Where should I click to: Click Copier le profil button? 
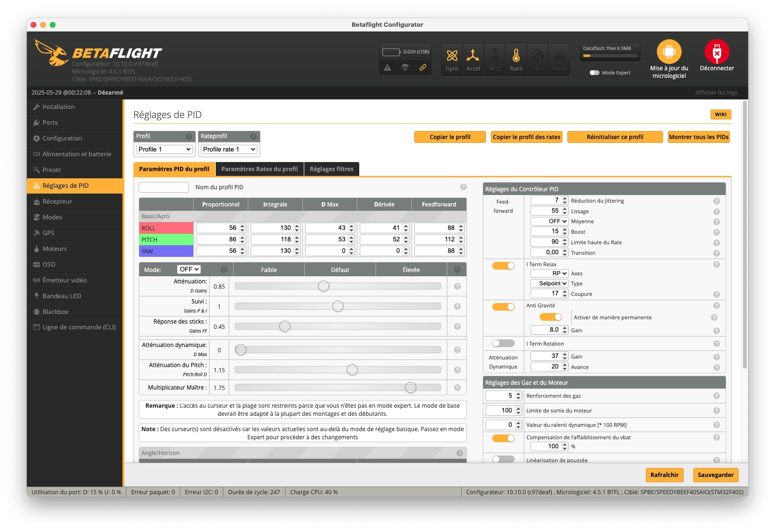450,137
